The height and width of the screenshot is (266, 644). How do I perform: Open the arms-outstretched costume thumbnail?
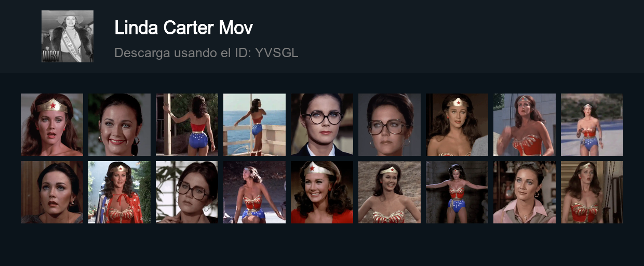(x=457, y=192)
